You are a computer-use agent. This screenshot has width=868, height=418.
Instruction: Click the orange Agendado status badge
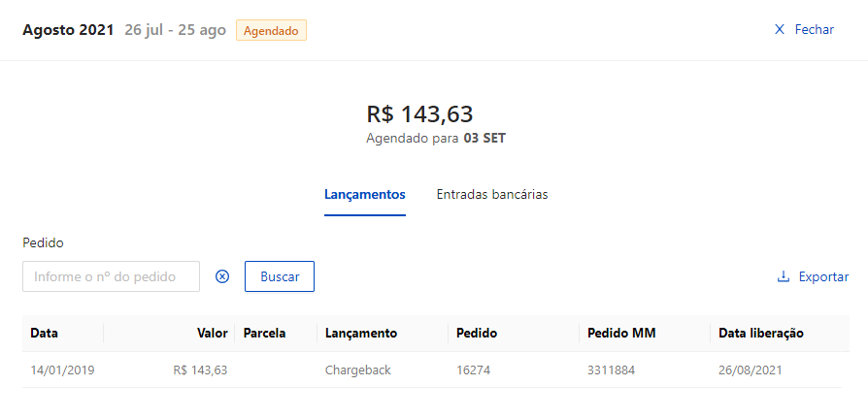(x=271, y=30)
